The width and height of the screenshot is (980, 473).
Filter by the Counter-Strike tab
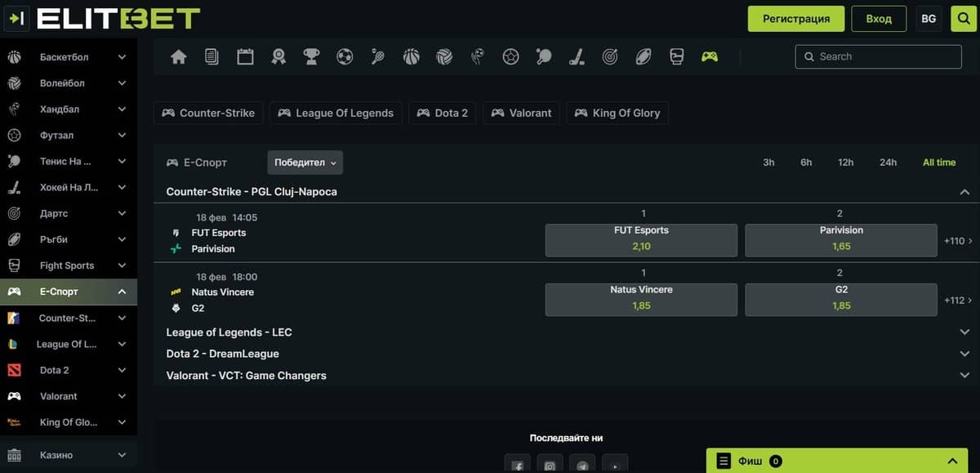(x=208, y=113)
